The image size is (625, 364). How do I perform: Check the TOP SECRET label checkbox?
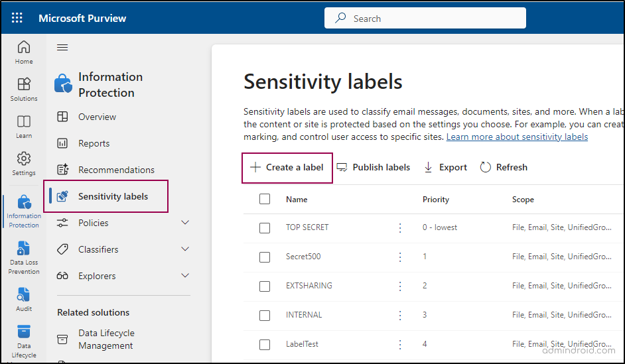point(265,227)
